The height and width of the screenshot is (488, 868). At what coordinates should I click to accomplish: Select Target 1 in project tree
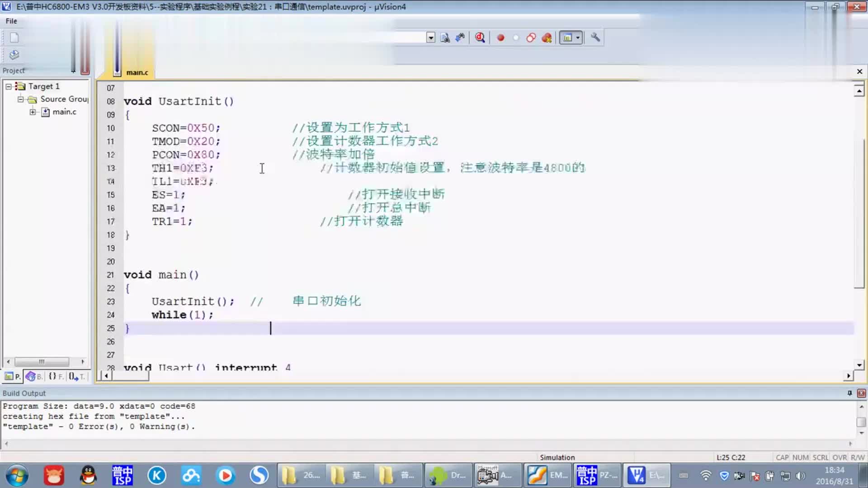(x=44, y=86)
